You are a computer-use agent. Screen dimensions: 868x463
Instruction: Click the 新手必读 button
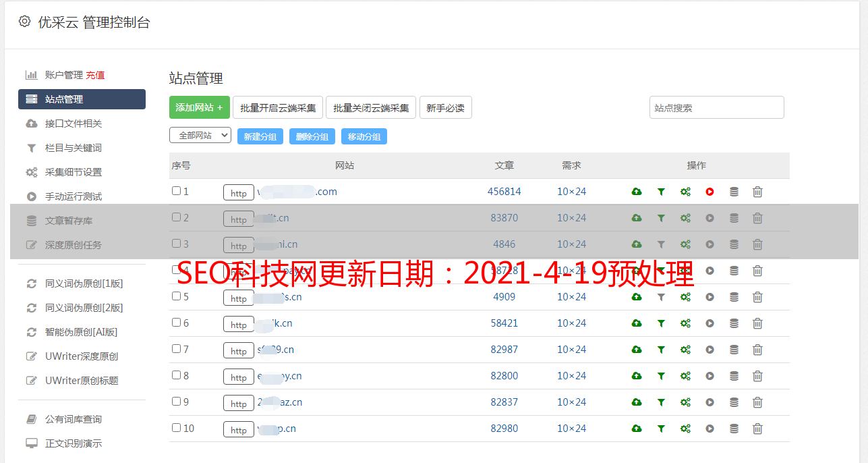point(445,107)
